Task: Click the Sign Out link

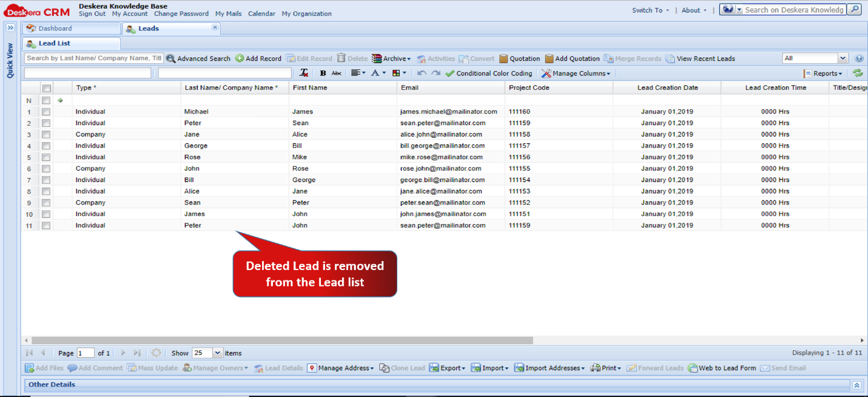Action: pyautogui.click(x=92, y=13)
